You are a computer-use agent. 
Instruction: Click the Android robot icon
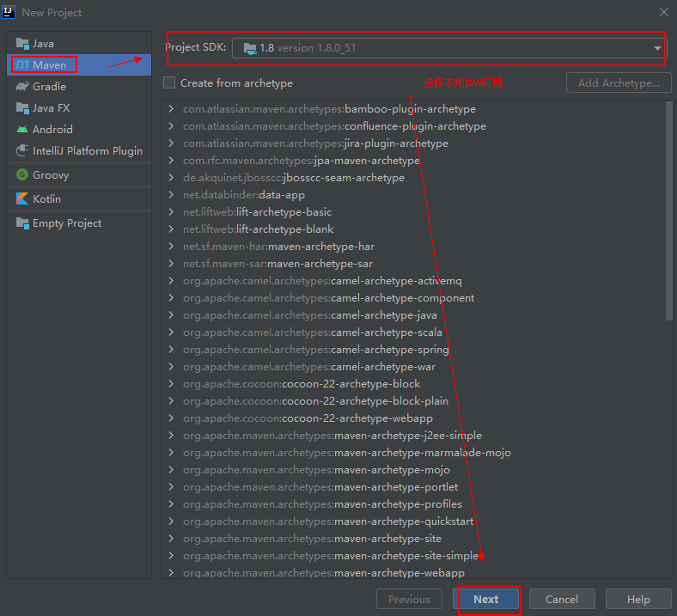22,129
